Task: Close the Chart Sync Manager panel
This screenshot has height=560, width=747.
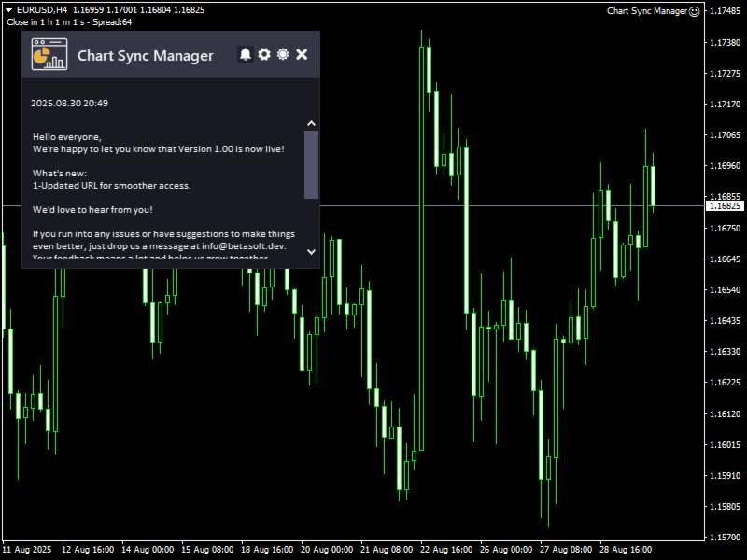Action: 302,54
